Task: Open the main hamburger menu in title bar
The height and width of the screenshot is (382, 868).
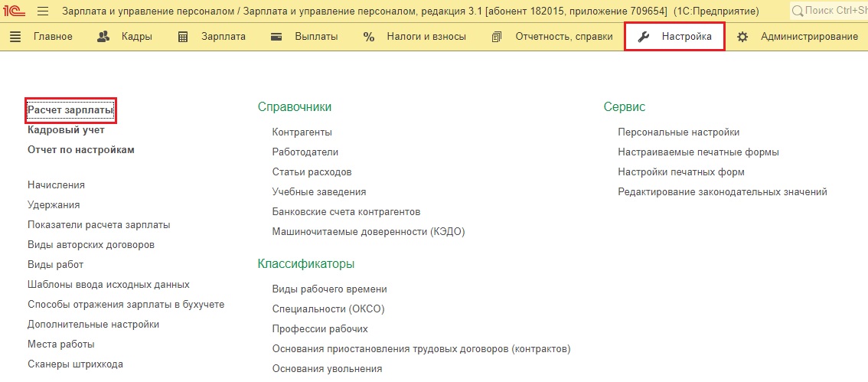Action: 43,11
